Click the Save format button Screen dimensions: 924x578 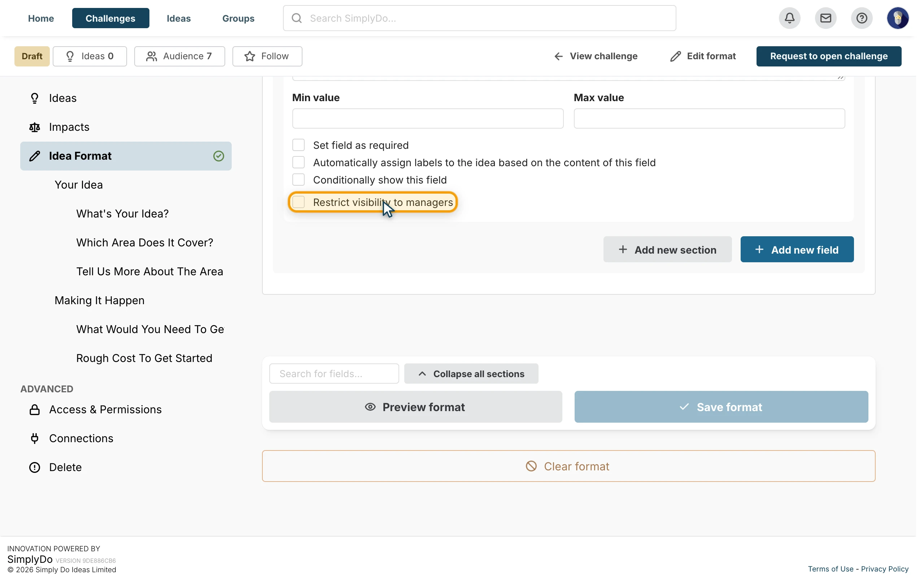pos(721,407)
